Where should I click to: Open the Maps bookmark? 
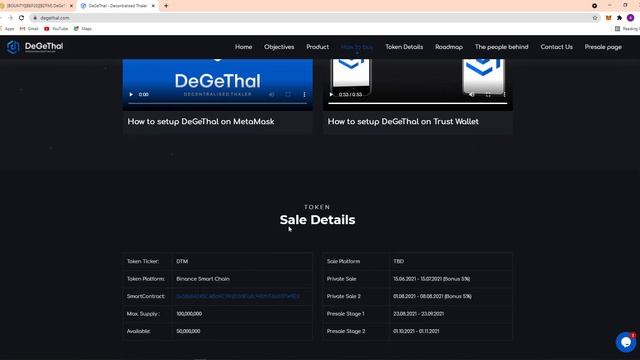[83, 29]
